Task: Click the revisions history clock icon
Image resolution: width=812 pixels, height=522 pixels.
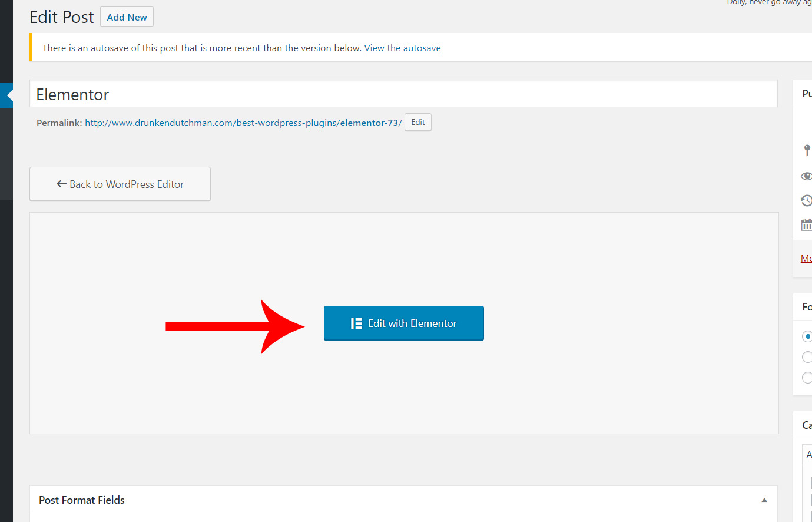Action: [807, 201]
